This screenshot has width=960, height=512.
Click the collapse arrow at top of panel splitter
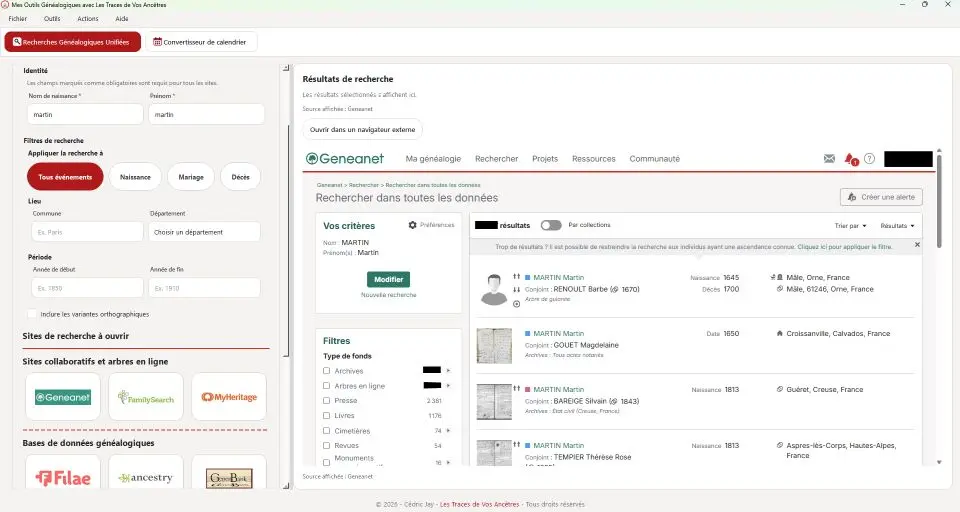pos(286,67)
